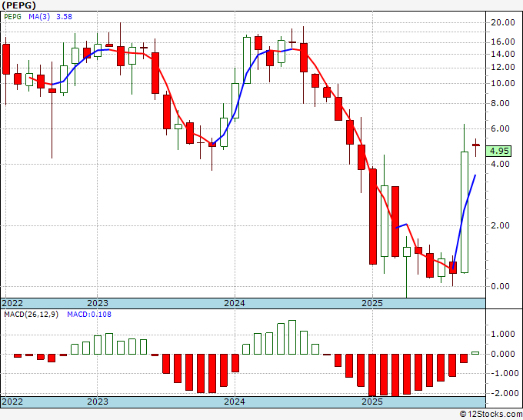Click the MA(3) indicator label
The image size is (523, 420).
point(39,17)
